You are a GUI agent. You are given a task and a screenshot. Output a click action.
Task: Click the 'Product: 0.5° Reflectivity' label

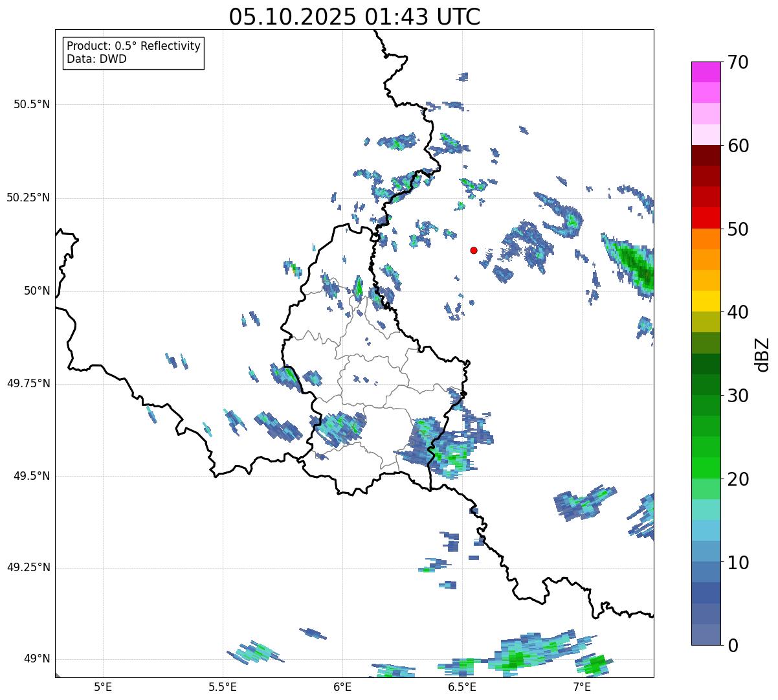(133, 46)
